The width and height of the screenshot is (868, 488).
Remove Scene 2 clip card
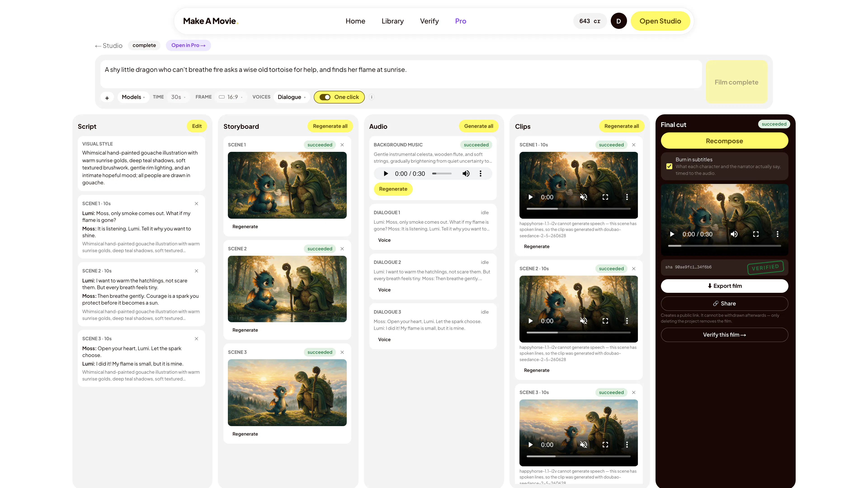click(x=634, y=269)
